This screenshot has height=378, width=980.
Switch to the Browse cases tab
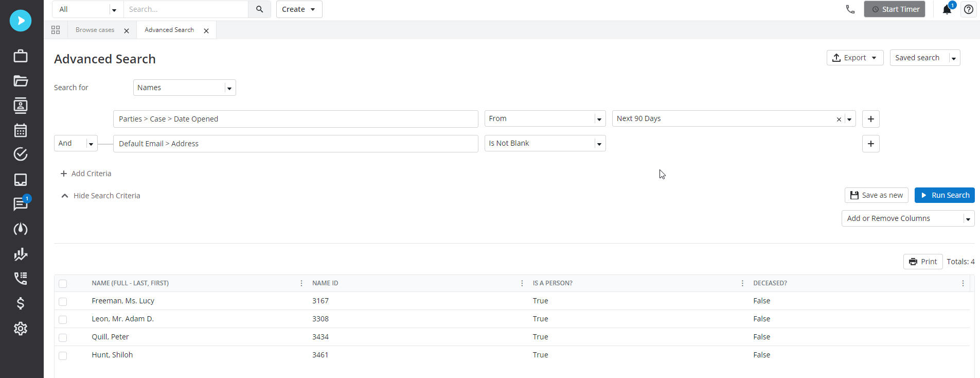[x=95, y=30]
